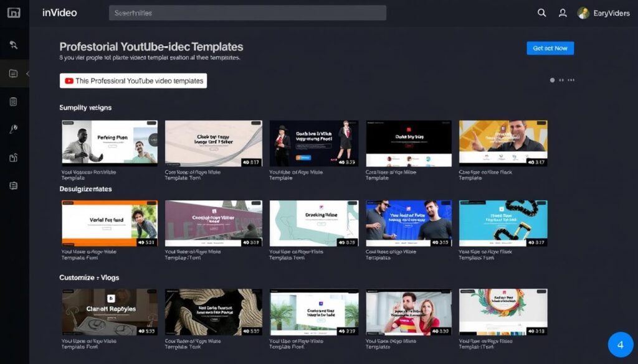Click the Profestorial YouTube-idec Templates title

151,47
